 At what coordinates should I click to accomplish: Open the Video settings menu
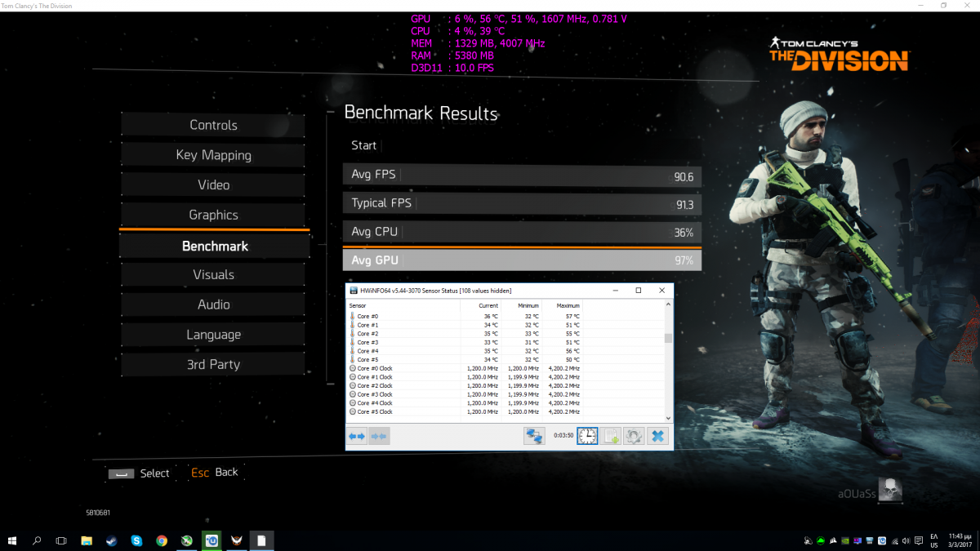click(213, 185)
